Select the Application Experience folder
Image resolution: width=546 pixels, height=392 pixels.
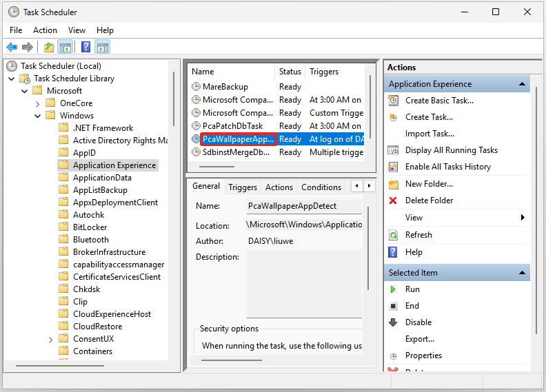(108, 165)
